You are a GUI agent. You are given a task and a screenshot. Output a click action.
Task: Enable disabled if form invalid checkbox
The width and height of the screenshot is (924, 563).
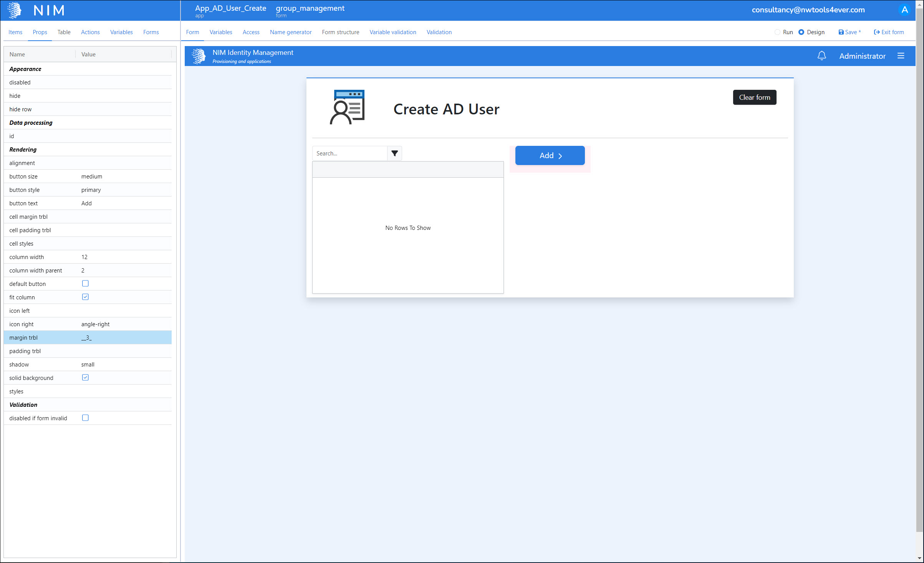tap(85, 418)
